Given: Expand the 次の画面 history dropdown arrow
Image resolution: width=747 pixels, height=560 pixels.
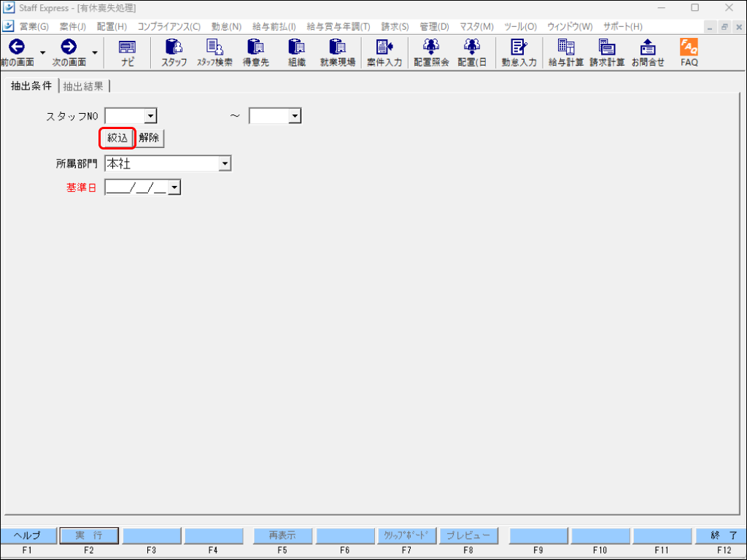Looking at the screenshot, I should [95, 52].
